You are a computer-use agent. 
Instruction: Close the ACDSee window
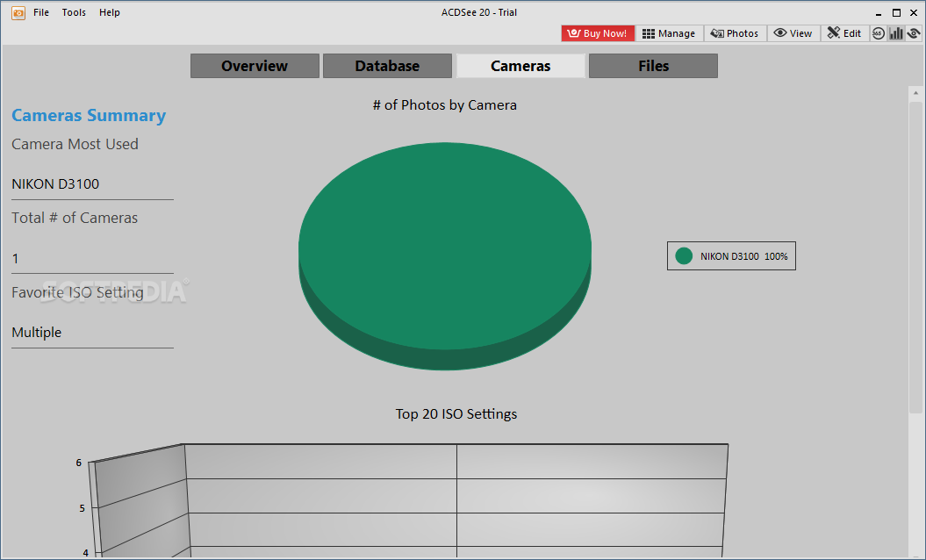click(914, 12)
